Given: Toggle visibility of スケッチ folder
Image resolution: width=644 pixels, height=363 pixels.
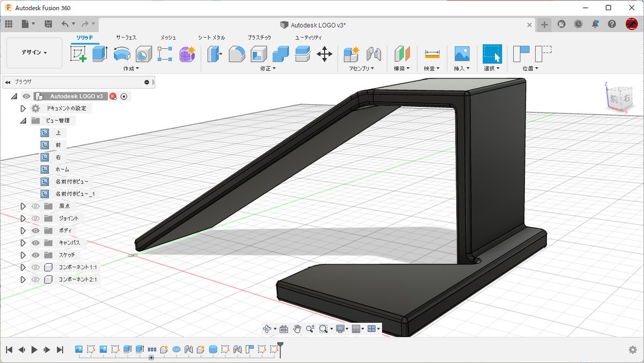Looking at the screenshot, I should pos(36,255).
